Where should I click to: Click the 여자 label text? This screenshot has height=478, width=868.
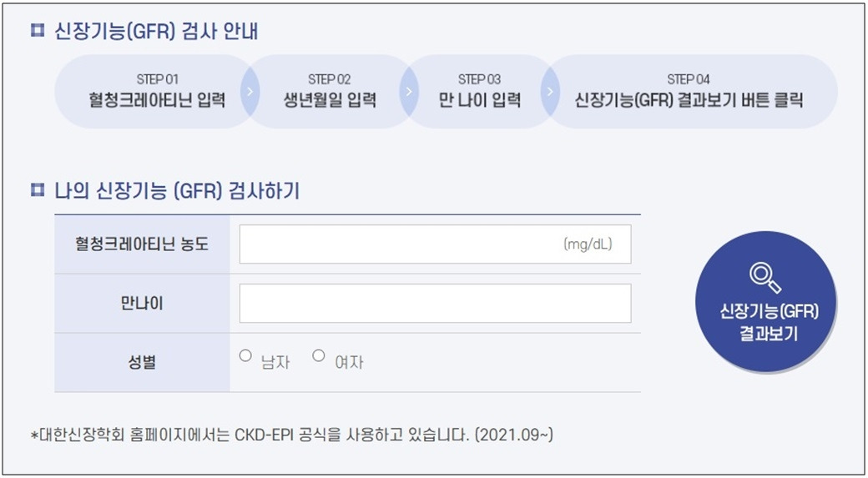click(x=349, y=363)
